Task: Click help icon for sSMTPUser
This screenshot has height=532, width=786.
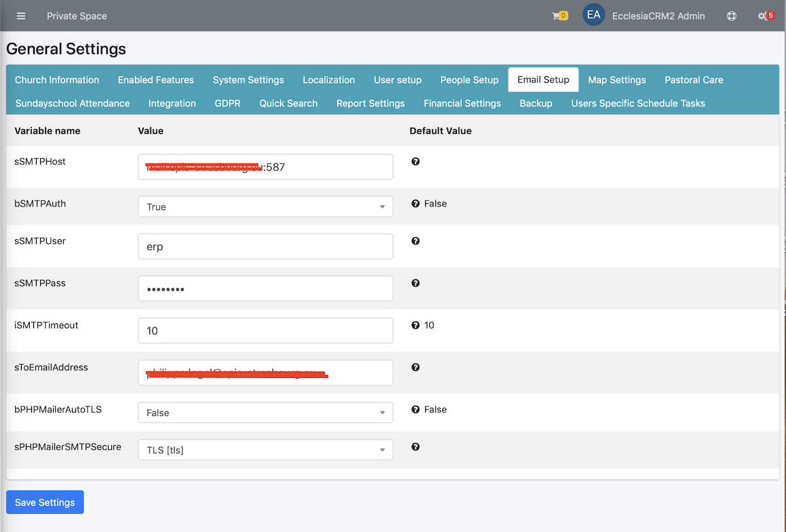Action: point(415,241)
